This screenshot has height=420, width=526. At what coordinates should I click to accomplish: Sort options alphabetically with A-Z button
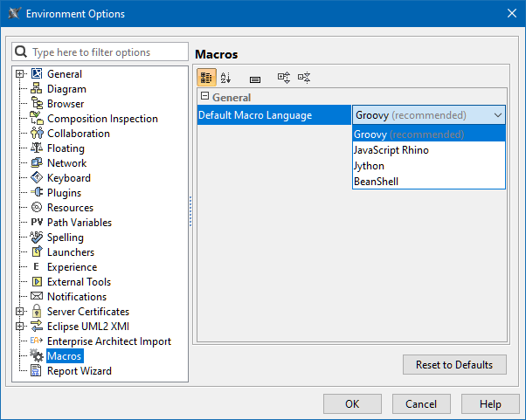pyautogui.click(x=225, y=78)
